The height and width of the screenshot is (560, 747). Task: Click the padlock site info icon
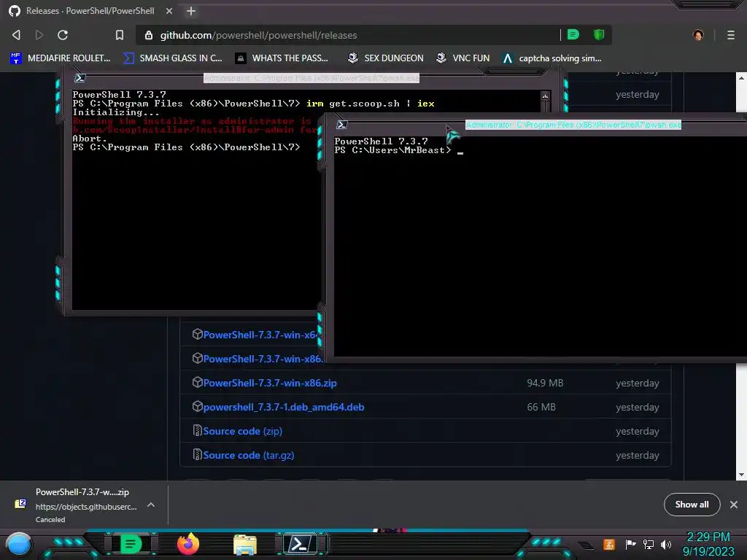coord(149,35)
